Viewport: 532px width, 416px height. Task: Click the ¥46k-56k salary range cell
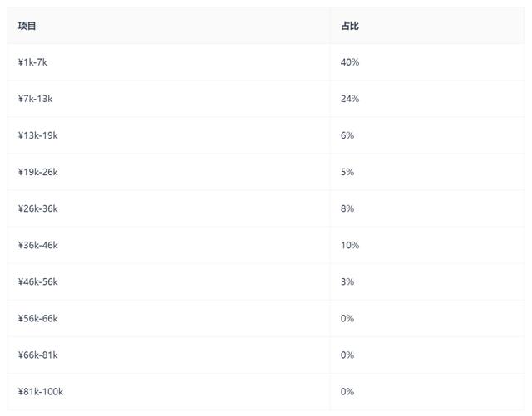38,281
